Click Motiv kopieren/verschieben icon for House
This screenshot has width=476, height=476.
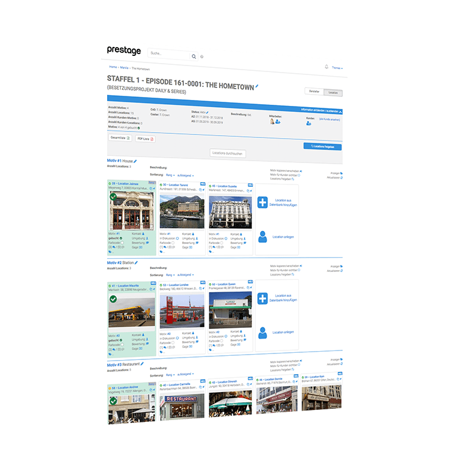[301, 171]
